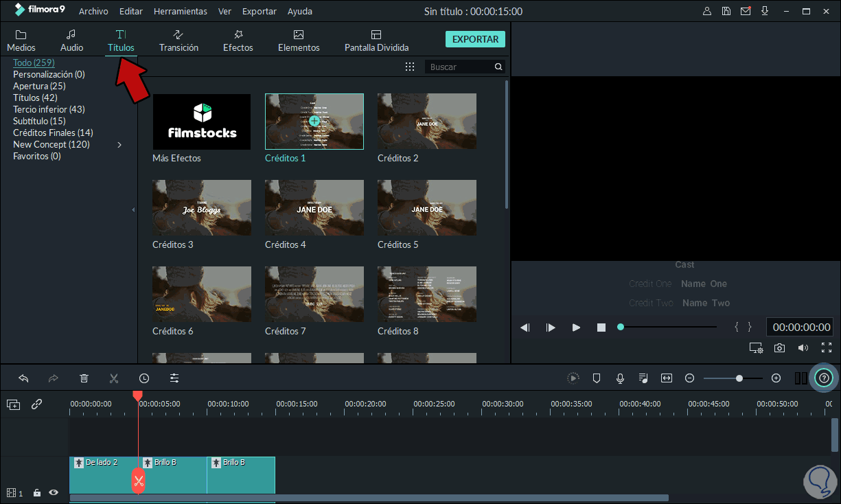Click the Undo arrow icon
Viewport: 841px width, 504px height.
(23, 378)
